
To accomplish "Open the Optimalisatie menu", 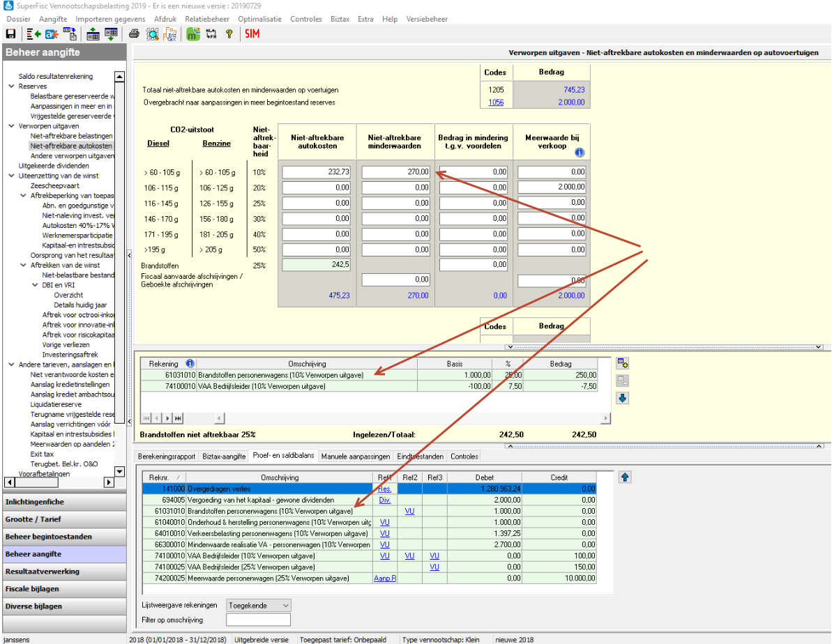I will click(261, 19).
